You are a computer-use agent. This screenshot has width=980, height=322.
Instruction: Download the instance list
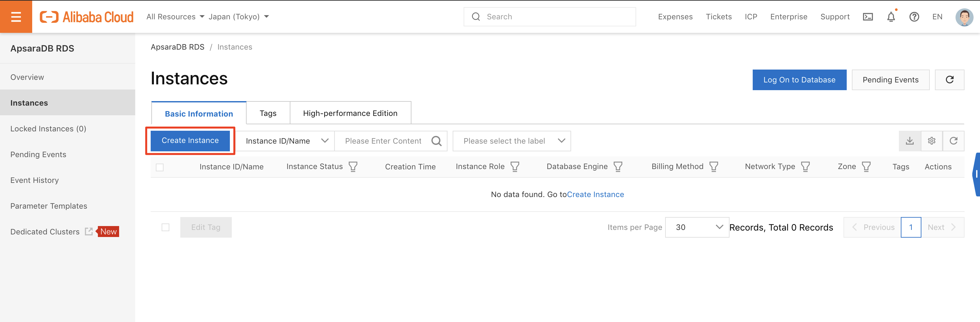[x=909, y=141]
